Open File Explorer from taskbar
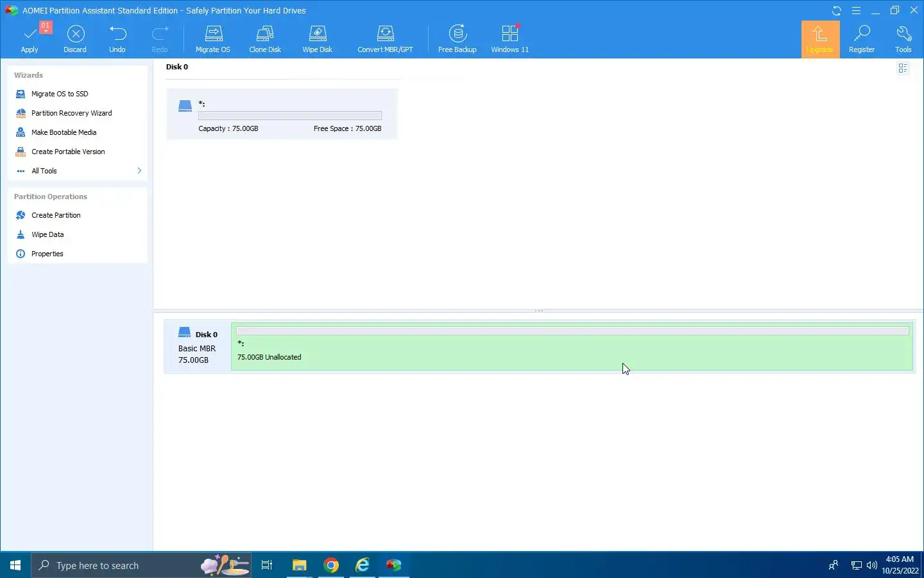 click(x=299, y=565)
